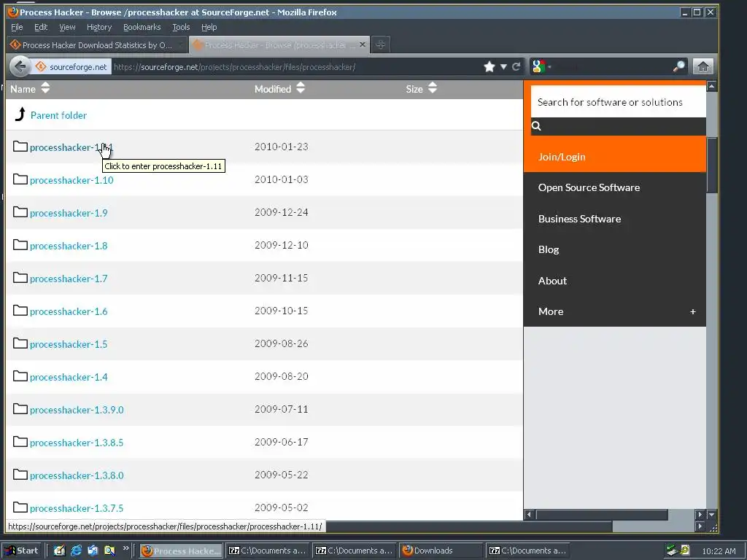Bookmark this page with the star icon
This screenshot has width=747, height=560.
[489, 66]
